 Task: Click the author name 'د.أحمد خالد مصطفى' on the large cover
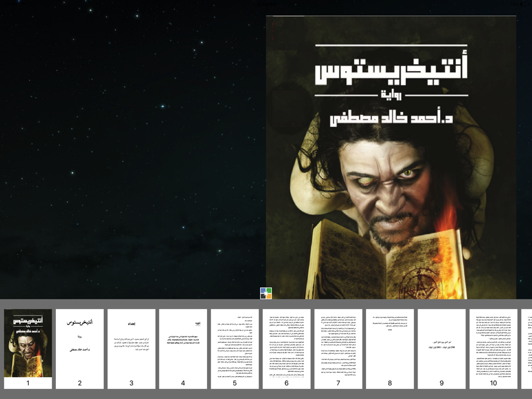tap(392, 118)
